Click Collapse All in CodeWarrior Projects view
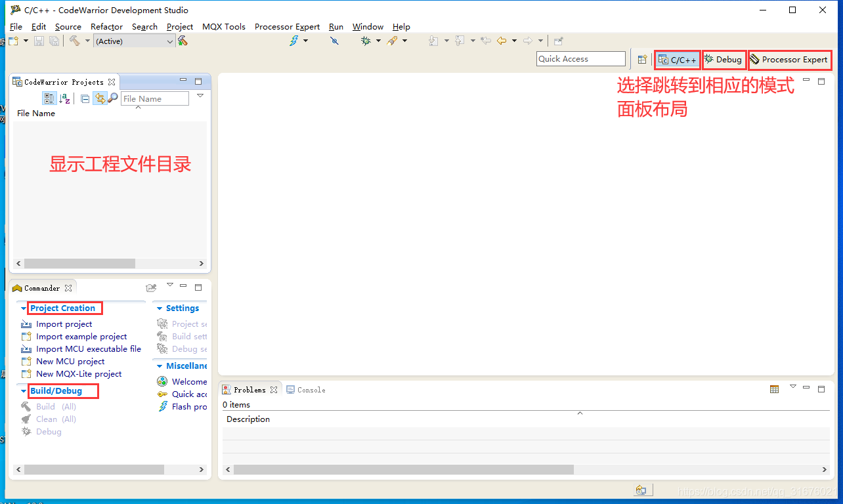Image resolution: width=843 pixels, height=504 pixels. click(x=85, y=98)
